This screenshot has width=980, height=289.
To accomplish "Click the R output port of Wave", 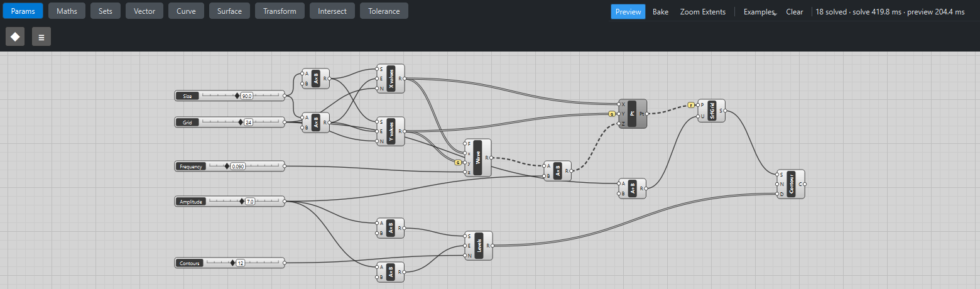I will [x=491, y=158].
